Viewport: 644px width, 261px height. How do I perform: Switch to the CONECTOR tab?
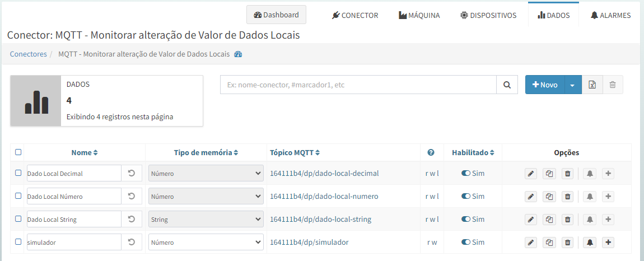[x=355, y=16]
